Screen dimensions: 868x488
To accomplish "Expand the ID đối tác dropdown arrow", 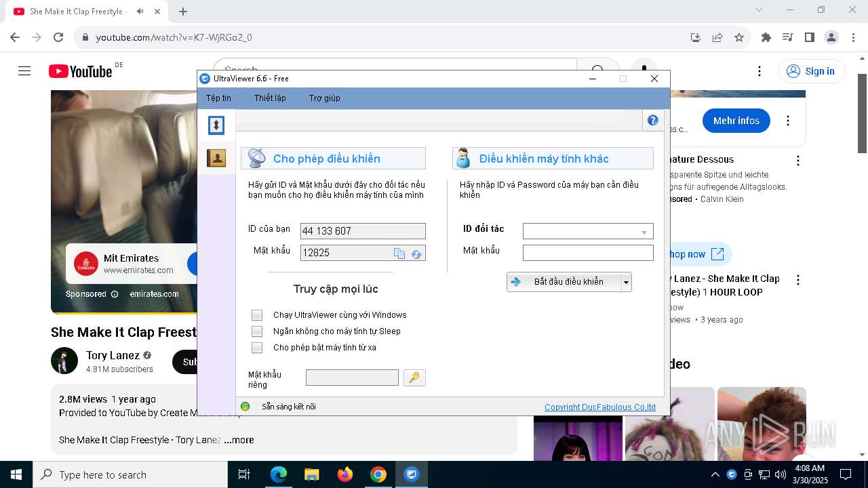I will [x=644, y=232].
